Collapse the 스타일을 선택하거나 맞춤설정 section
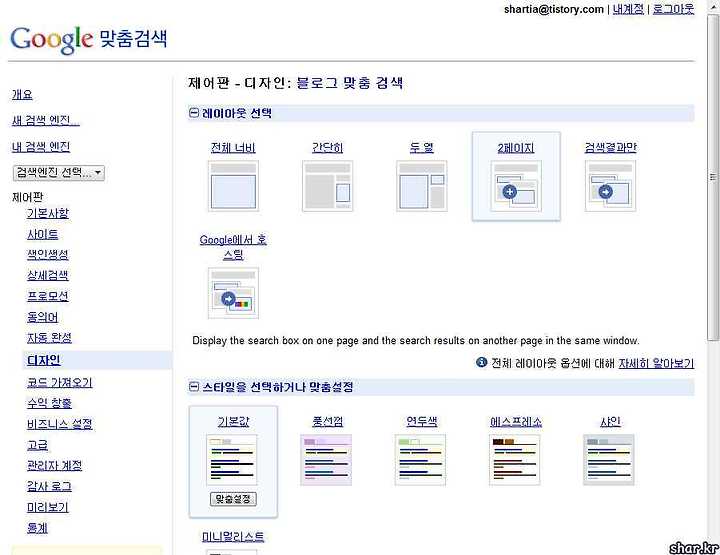Screen dimensions: 720x555 [x=194, y=387]
